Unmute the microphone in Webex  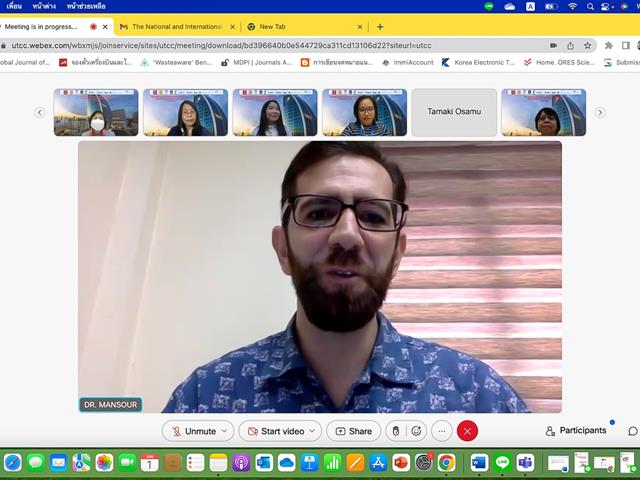pos(194,431)
